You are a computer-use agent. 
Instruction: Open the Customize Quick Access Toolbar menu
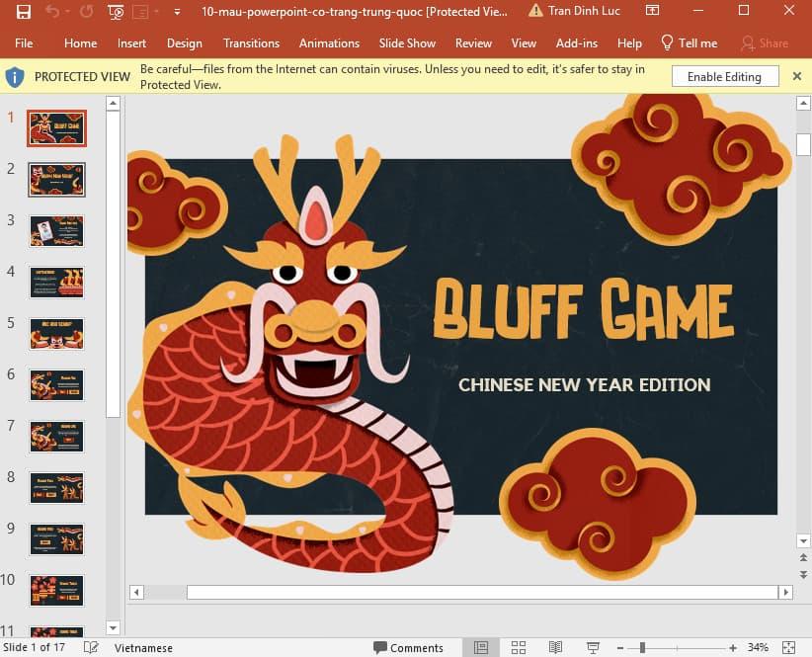coord(176,12)
